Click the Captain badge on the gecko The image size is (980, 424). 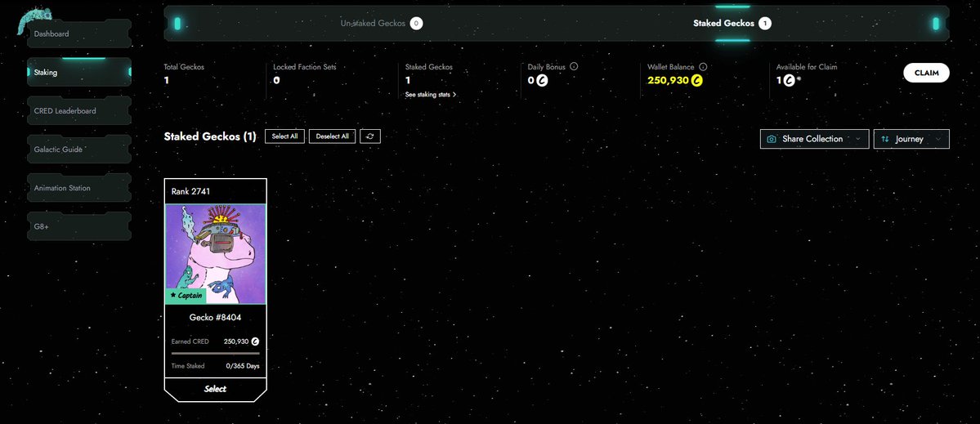[x=186, y=296]
